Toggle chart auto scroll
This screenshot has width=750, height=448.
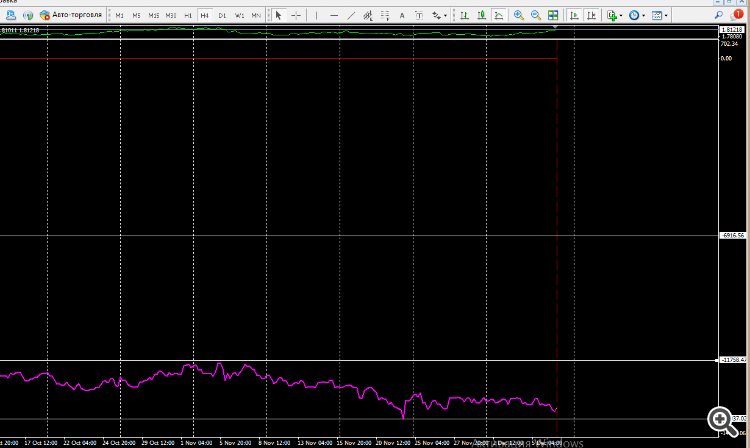click(574, 16)
